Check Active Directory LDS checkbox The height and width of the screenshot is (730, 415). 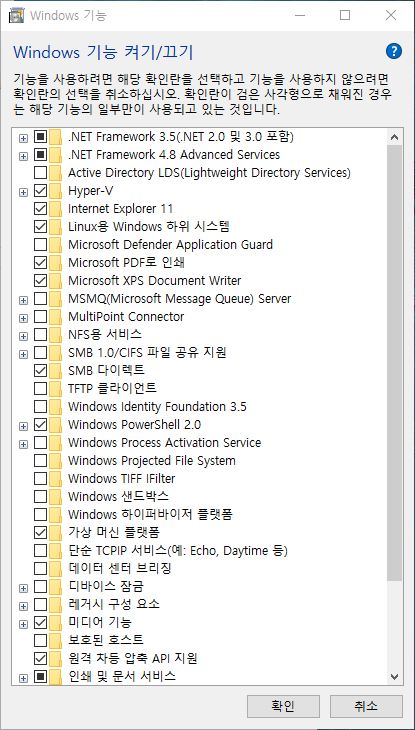[x=41, y=173]
